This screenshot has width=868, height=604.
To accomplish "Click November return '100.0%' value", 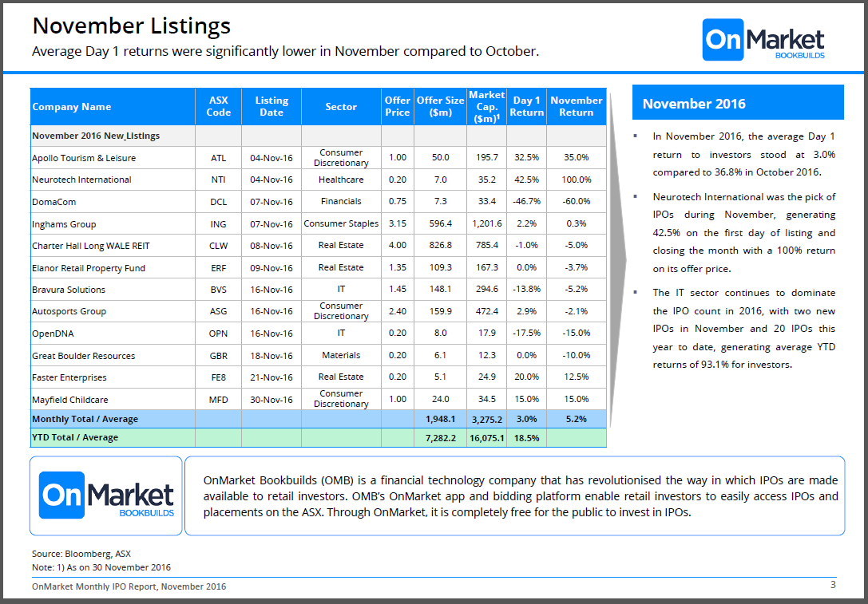I will click(577, 180).
